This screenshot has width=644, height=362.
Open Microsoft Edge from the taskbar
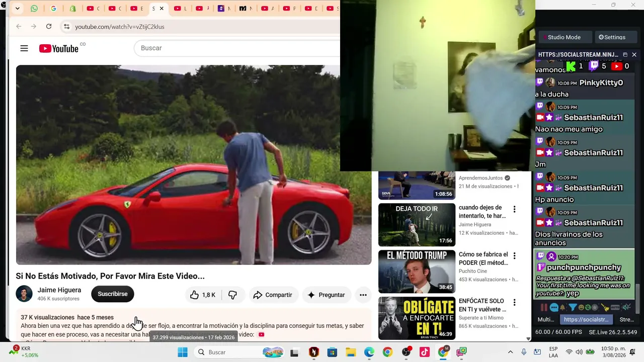coord(369,352)
